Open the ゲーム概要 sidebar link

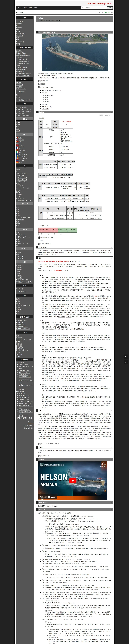pos(20,21)
